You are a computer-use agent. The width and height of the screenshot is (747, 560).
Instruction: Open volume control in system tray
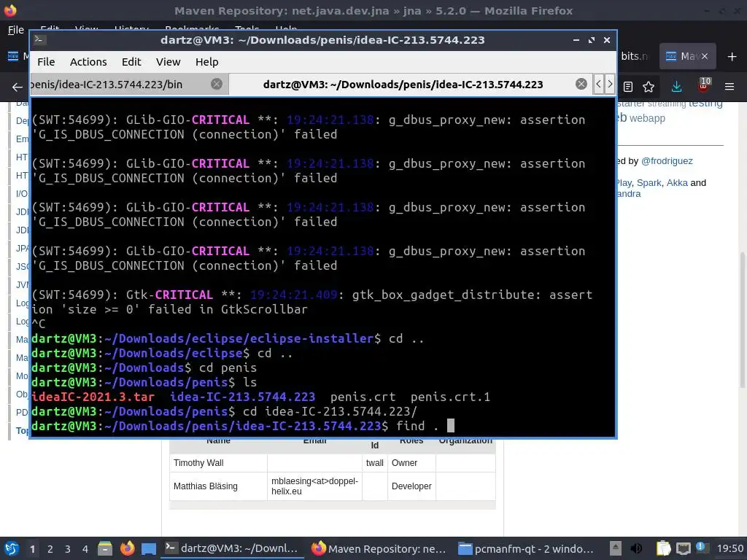[x=636, y=548]
